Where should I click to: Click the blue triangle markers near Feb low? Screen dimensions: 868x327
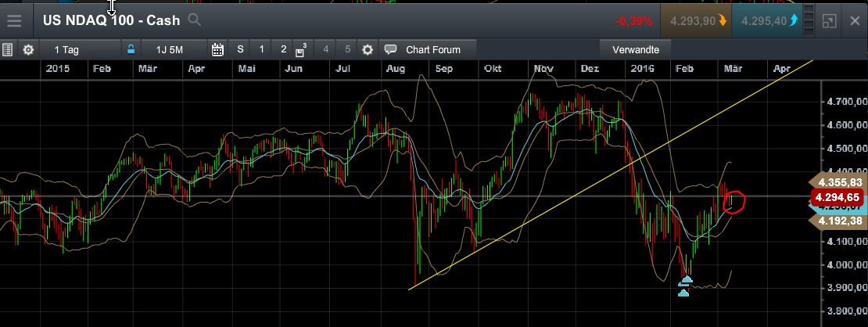(x=684, y=286)
